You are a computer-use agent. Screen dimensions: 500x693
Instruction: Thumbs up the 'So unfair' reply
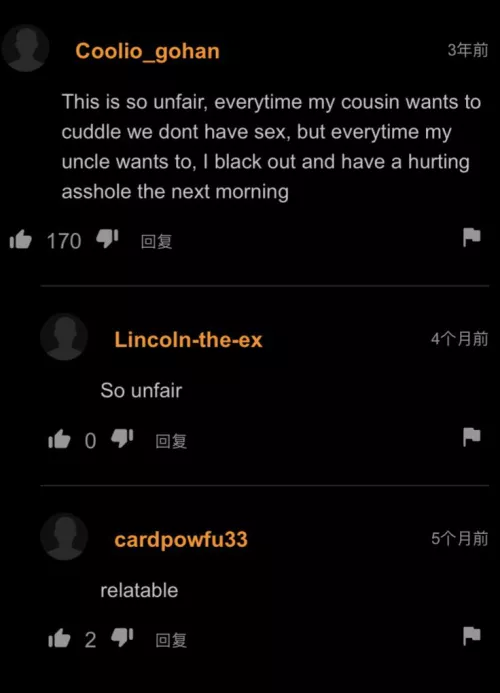point(59,439)
